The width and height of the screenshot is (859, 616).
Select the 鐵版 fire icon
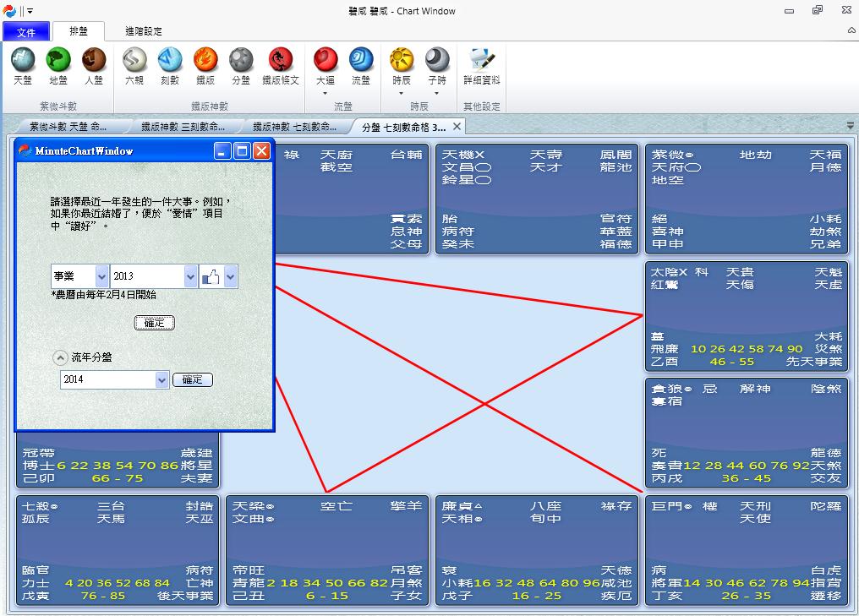205,61
